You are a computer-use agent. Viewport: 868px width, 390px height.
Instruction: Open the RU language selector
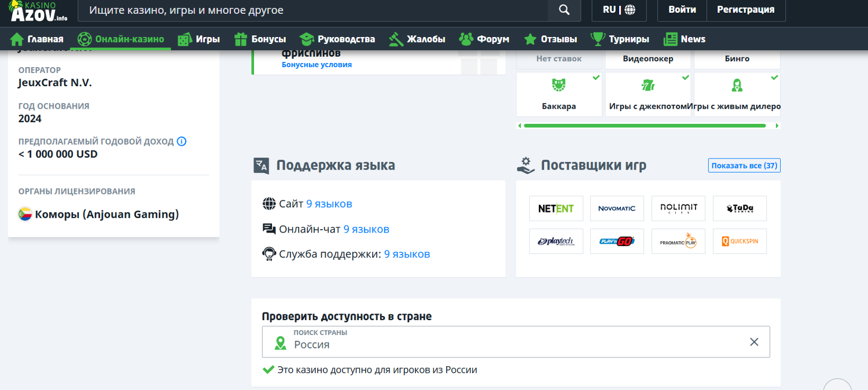619,10
